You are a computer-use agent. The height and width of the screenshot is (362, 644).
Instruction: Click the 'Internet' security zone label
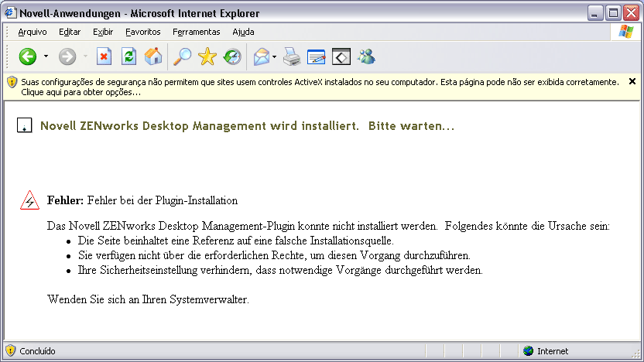point(553,351)
